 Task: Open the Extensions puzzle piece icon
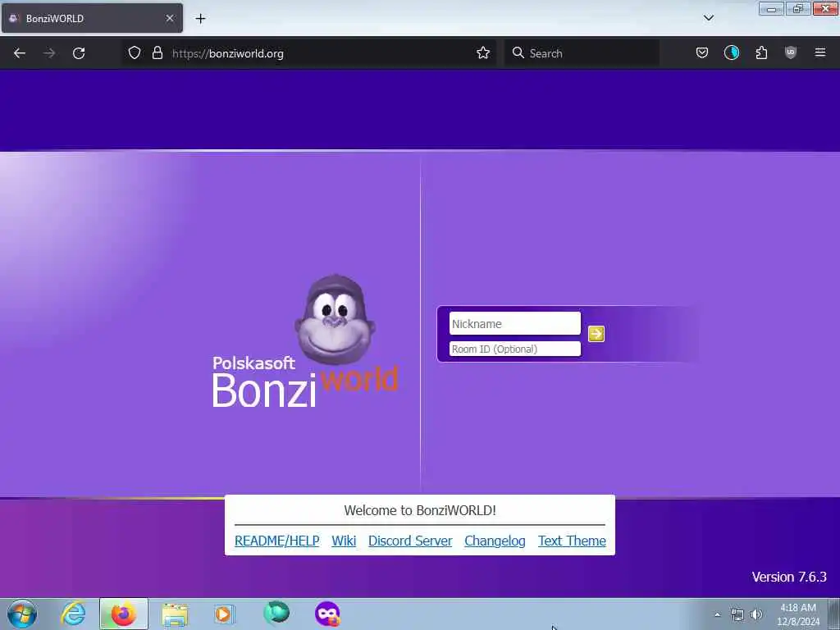tap(761, 52)
